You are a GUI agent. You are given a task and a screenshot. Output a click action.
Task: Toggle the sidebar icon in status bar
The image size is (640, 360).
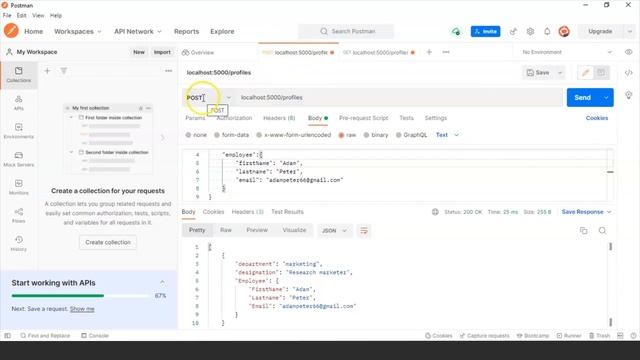pyautogui.click(x=7, y=336)
